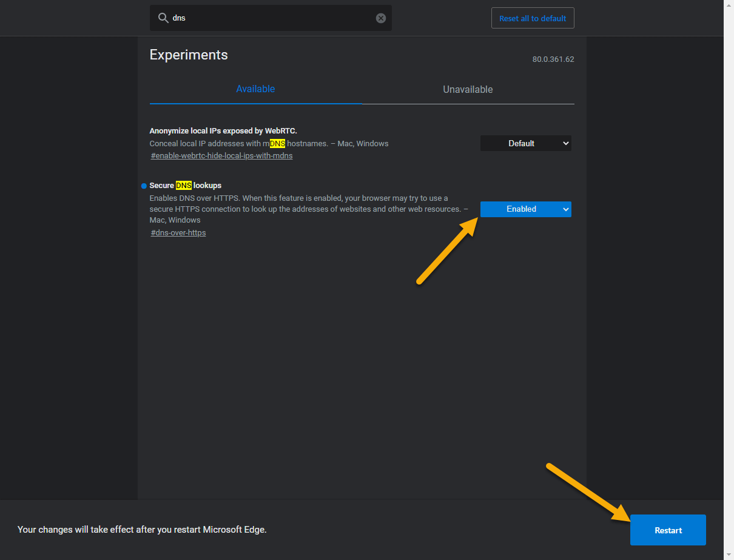Select the Available tab
The height and width of the screenshot is (560, 734).
pos(255,89)
